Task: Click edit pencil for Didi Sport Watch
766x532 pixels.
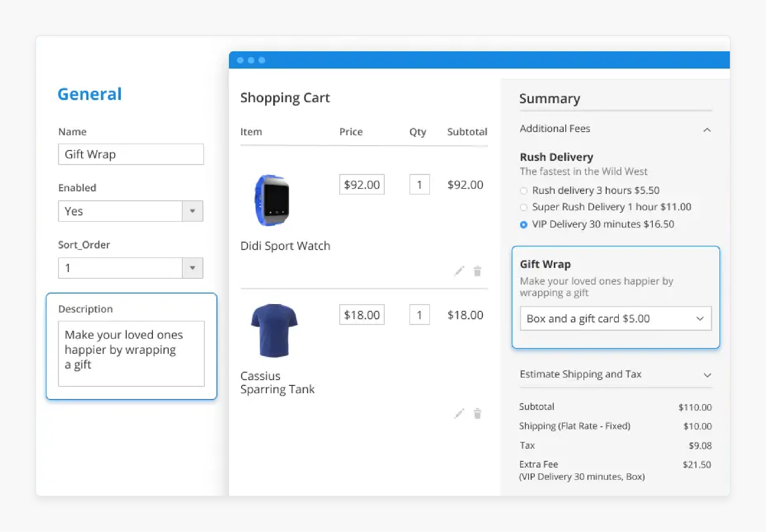Action: click(x=459, y=271)
